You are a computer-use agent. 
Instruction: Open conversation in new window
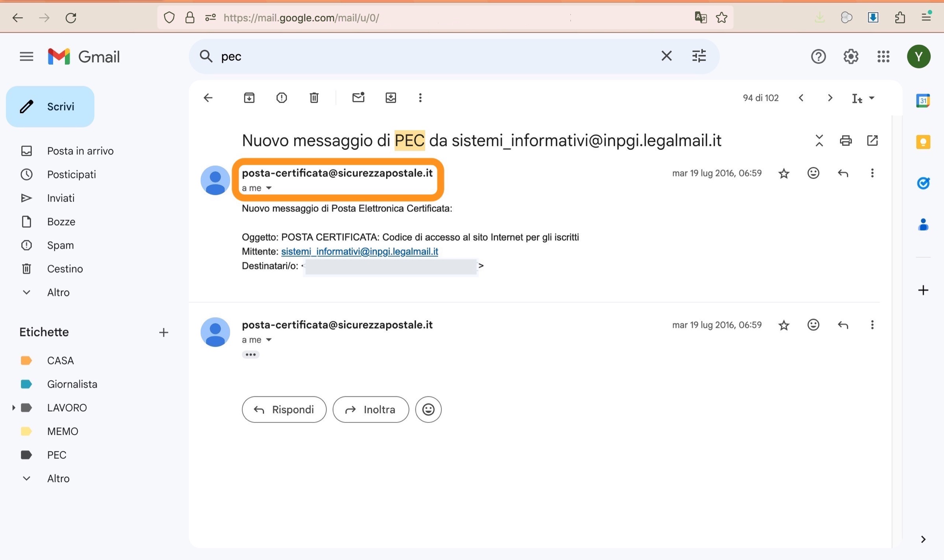(x=872, y=140)
